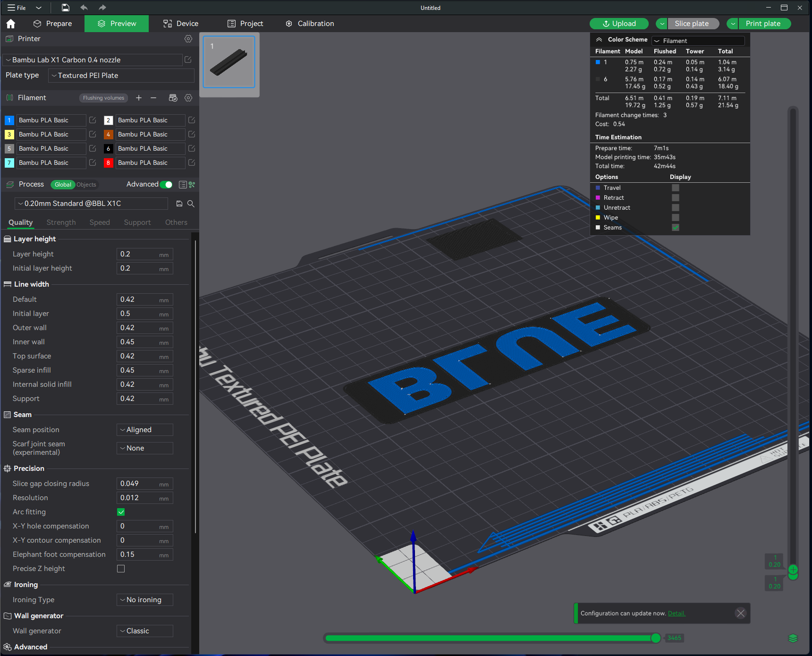This screenshot has width=812, height=656.
Task: Edit Bambu Lab X1 Carbon printer preset
Action: [x=188, y=60]
